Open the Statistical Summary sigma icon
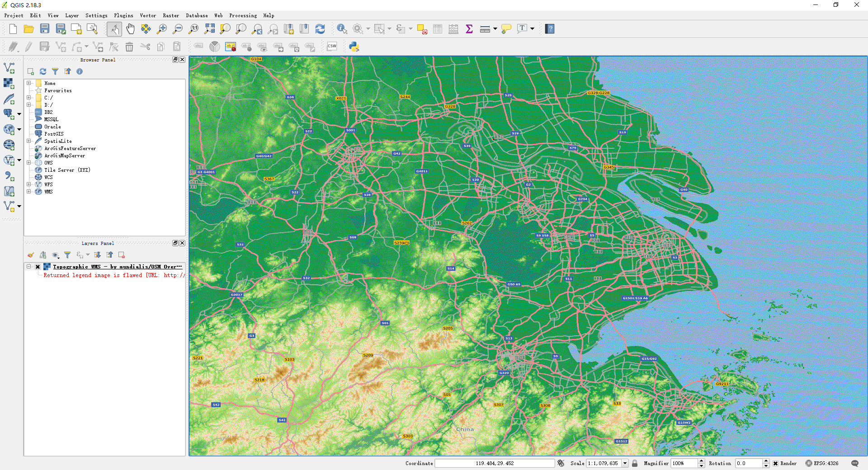Image resolution: width=868 pixels, height=470 pixels. coord(469,29)
